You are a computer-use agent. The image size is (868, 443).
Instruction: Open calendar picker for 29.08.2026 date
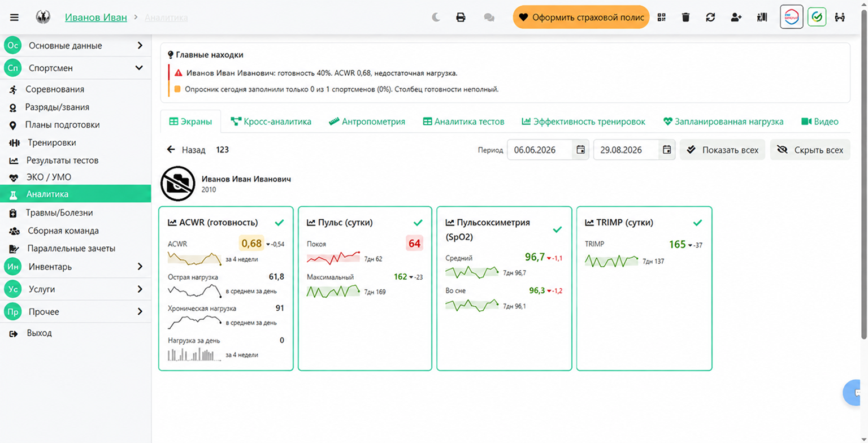coord(667,150)
